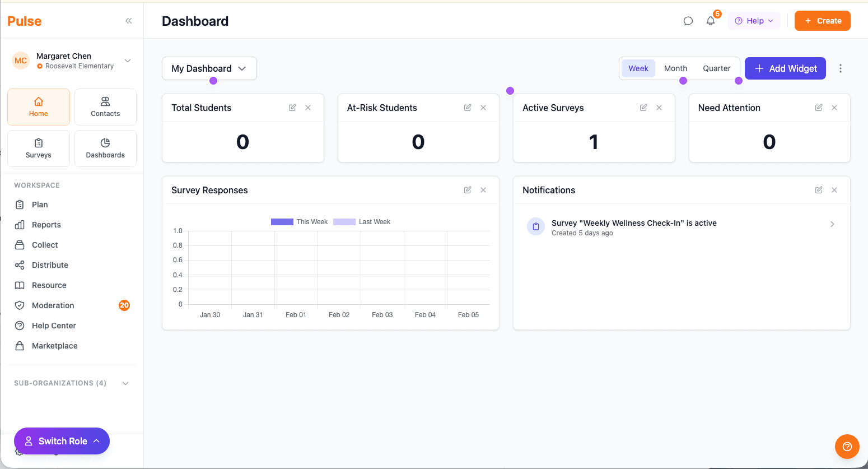Open the Reports section
The image size is (868, 469).
pyautogui.click(x=45, y=224)
